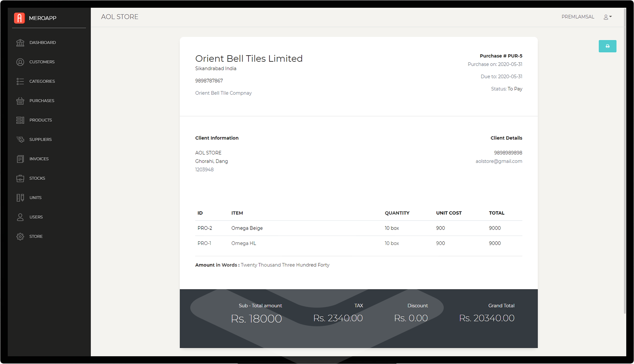
Task: Click the AOL STORE header title
Action: point(119,17)
